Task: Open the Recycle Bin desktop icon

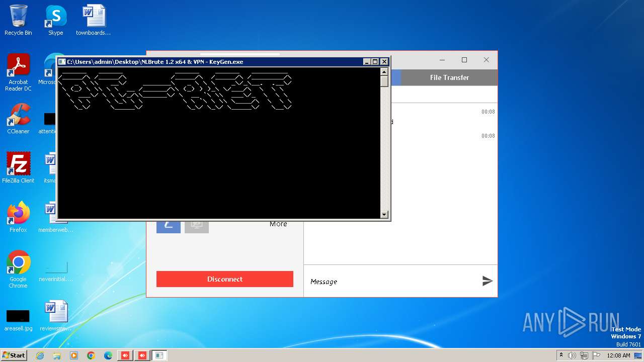Action: point(18,20)
